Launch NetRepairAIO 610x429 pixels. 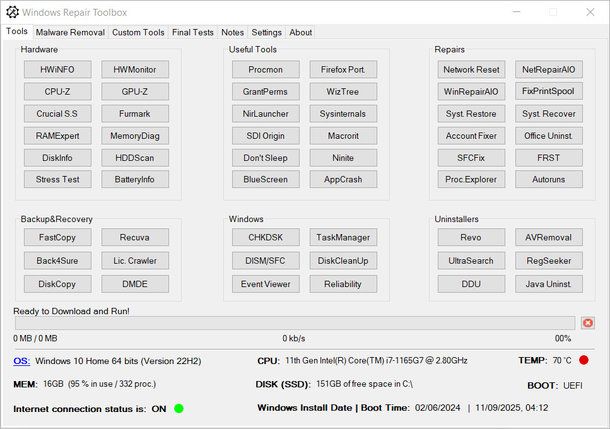[x=549, y=70]
